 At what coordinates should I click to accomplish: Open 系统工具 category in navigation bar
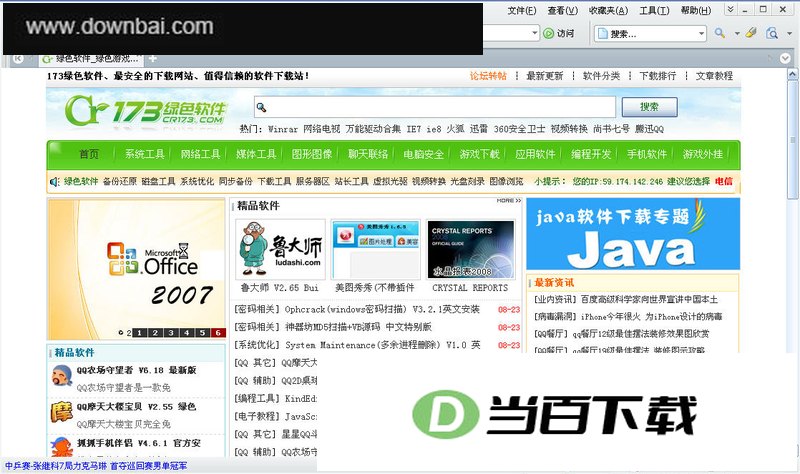click(x=144, y=154)
